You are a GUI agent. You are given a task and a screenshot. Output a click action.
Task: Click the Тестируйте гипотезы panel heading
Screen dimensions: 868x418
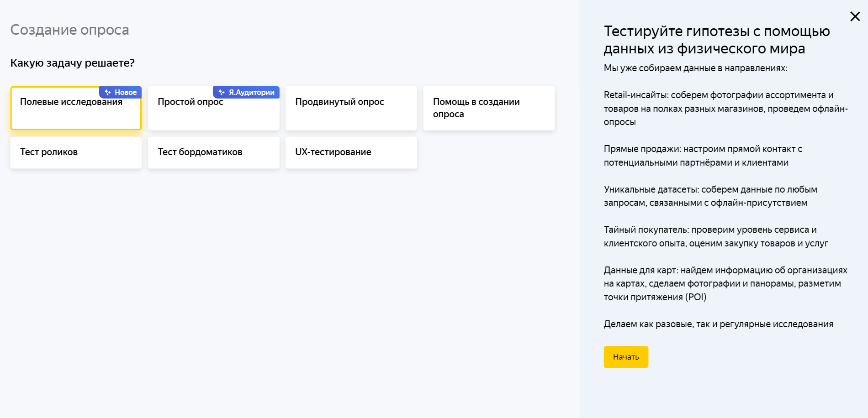click(717, 40)
